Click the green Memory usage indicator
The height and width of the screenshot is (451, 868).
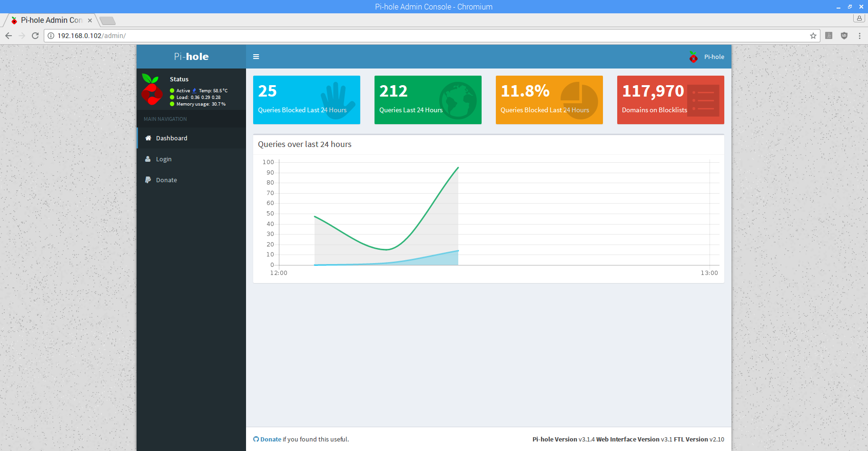(172, 104)
